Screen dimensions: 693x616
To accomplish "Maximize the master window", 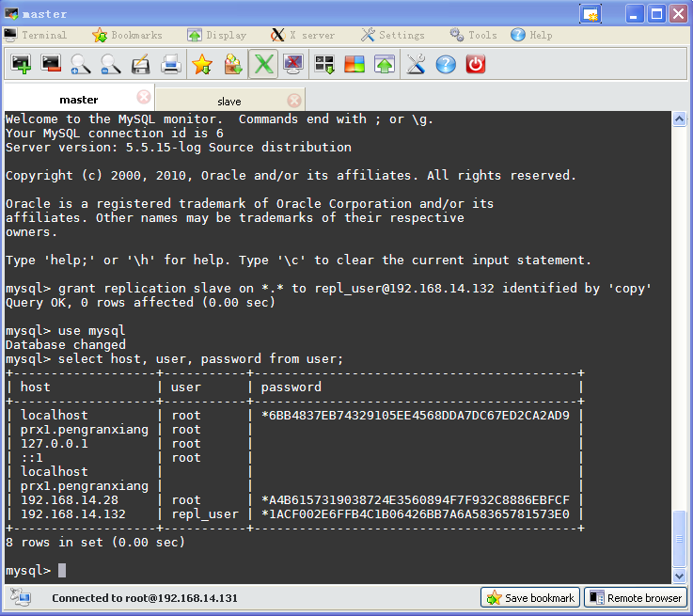I will pyautogui.click(x=656, y=14).
